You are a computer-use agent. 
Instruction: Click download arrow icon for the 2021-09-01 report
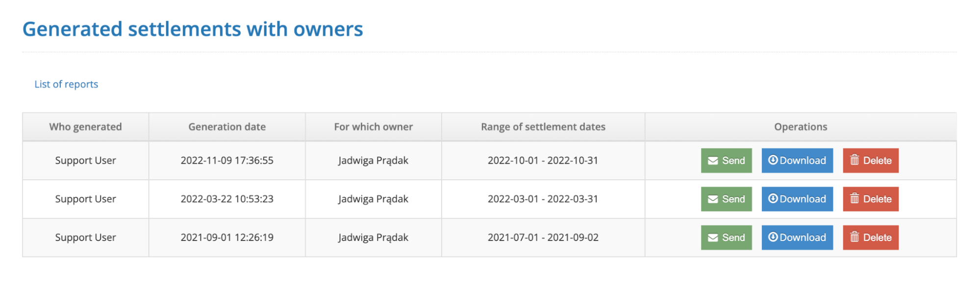(x=773, y=237)
